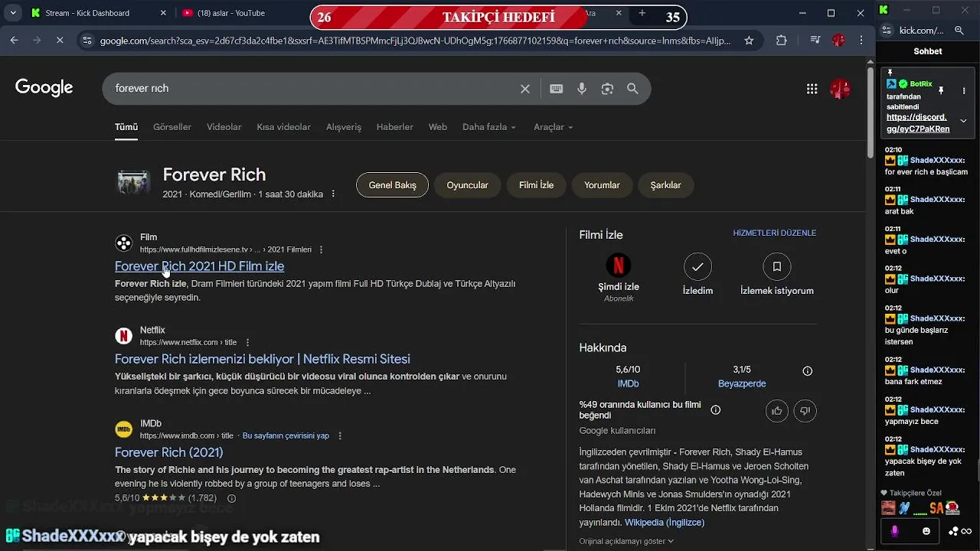Screen dimensions: 980x551
Task: Open Wikipedia (İngilizce) link
Action: [x=664, y=523]
